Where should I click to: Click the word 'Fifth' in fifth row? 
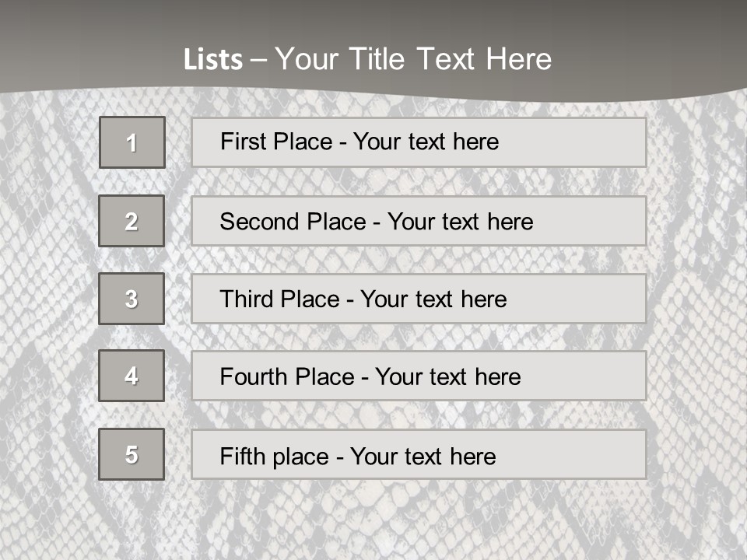[x=241, y=456]
